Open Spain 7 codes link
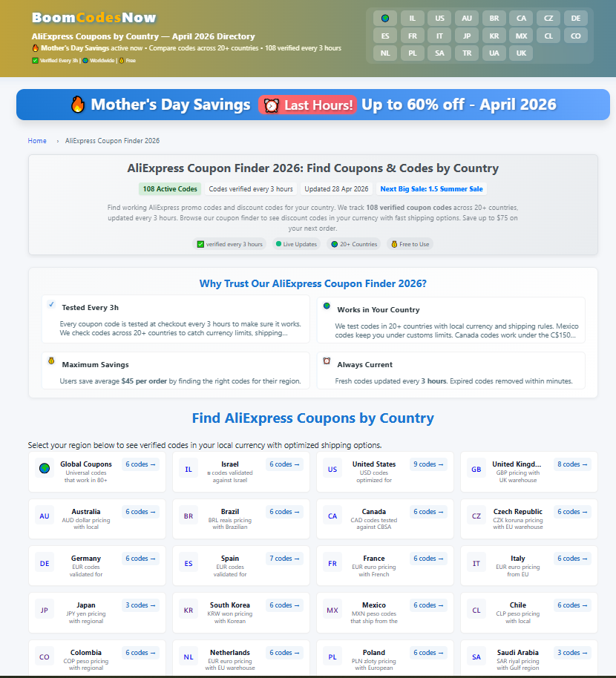The width and height of the screenshot is (616, 678). coord(284,559)
